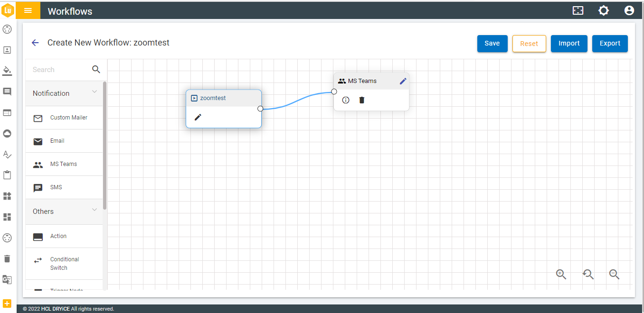Image resolution: width=644 pixels, height=313 pixels.
Task: Click the Notification section heading
Action: point(51,93)
